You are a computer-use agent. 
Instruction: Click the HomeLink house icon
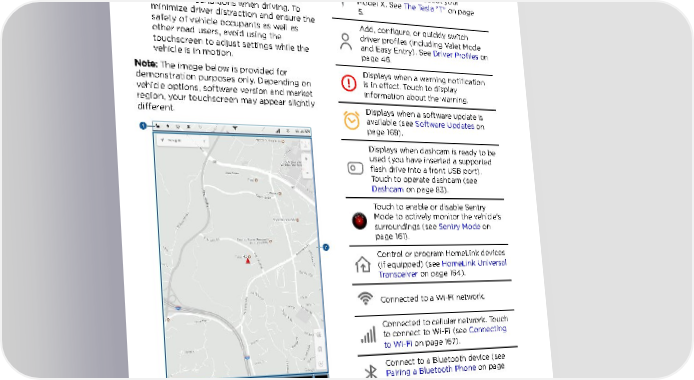[x=362, y=264]
